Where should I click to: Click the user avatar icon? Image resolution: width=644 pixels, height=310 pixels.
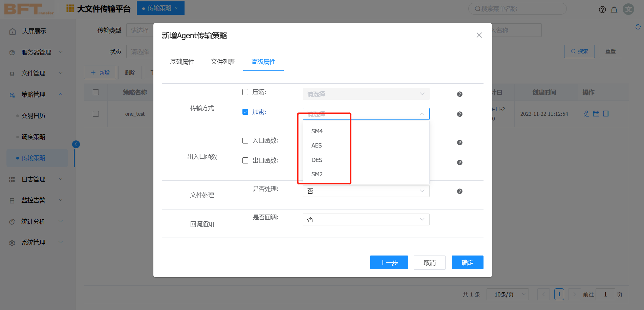(628, 9)
